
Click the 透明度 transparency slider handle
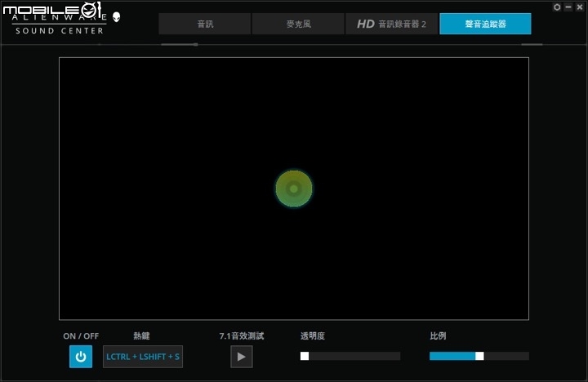pyautogui.click(x=305, y=356)
